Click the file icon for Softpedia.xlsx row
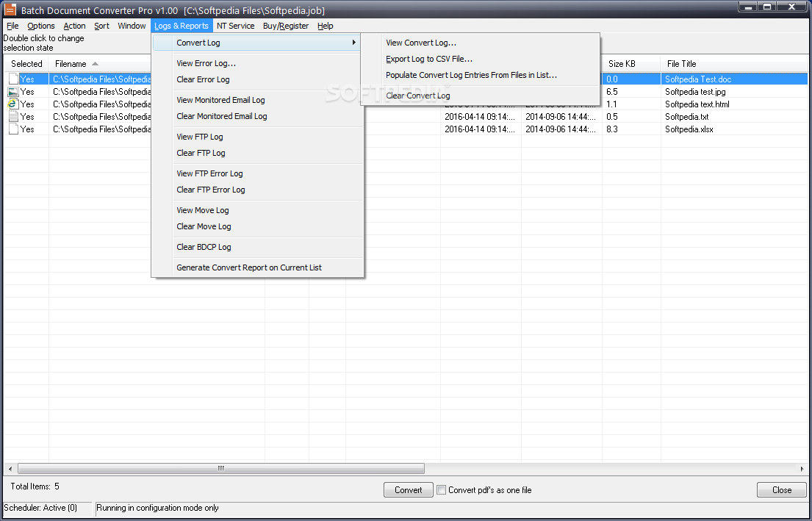 pos(13,129)
